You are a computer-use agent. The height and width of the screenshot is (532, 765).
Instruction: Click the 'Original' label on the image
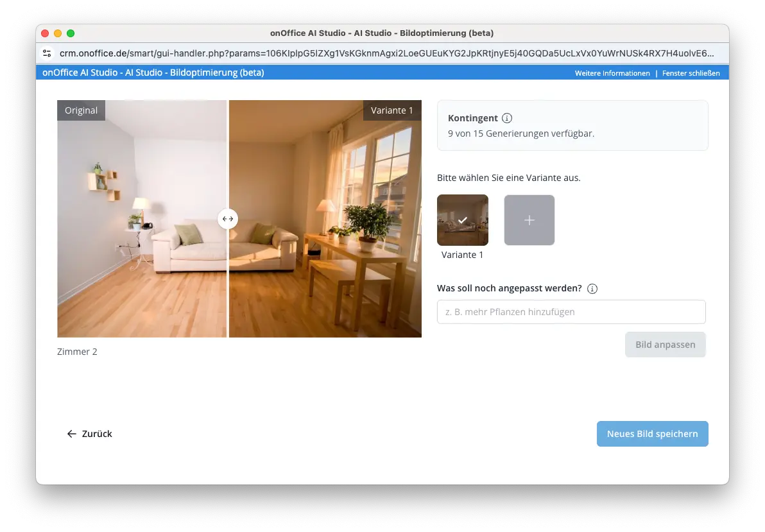(x=81, y=110)
